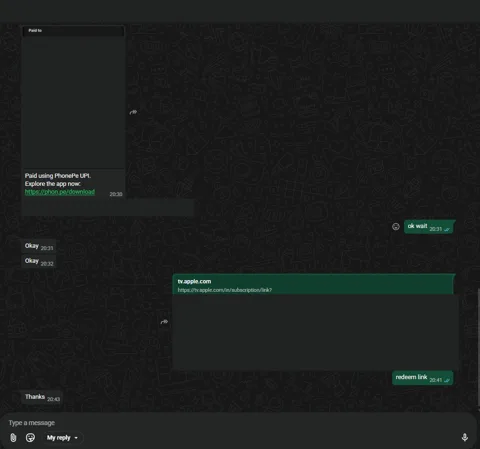Select the 'ok wait' sent message bubble
The height and width of the screenshot is (449, 480).
(x=429, y=227)
